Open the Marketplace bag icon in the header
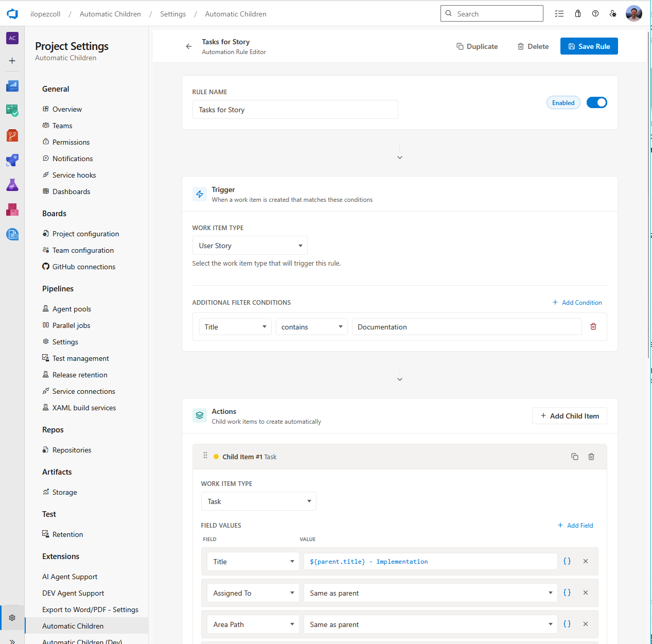The width and height of the screenshot is (652, 644). [x=577, y=13]
